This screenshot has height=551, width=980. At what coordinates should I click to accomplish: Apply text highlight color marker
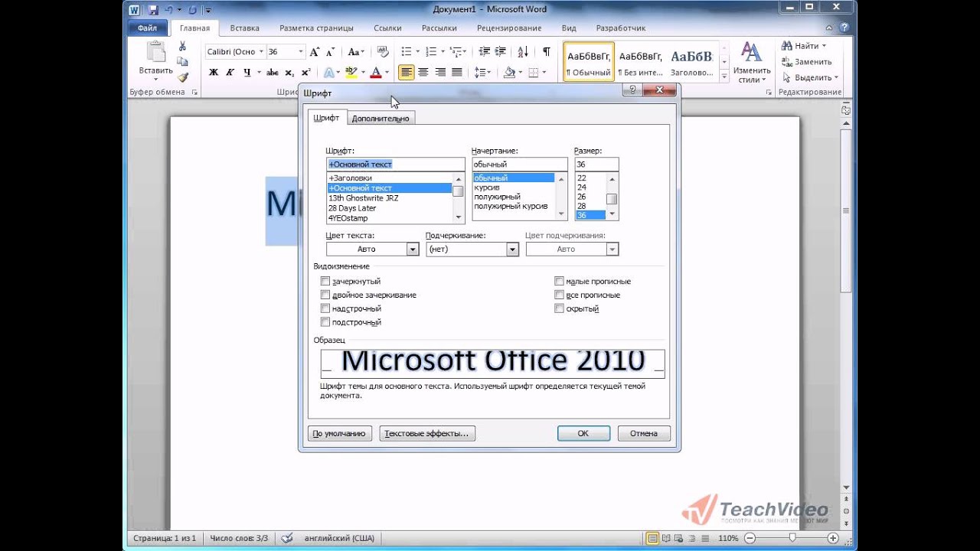pyautogui.click(x=351, y=73)
